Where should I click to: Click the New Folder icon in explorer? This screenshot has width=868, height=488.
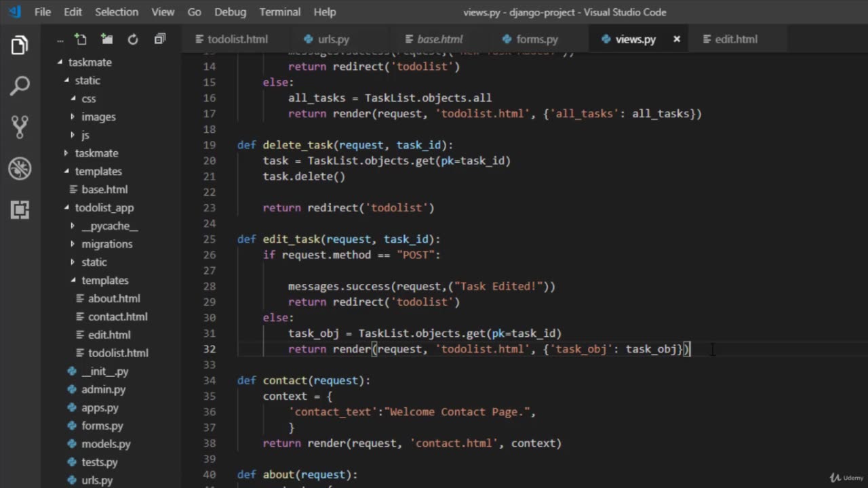(106, 39)
